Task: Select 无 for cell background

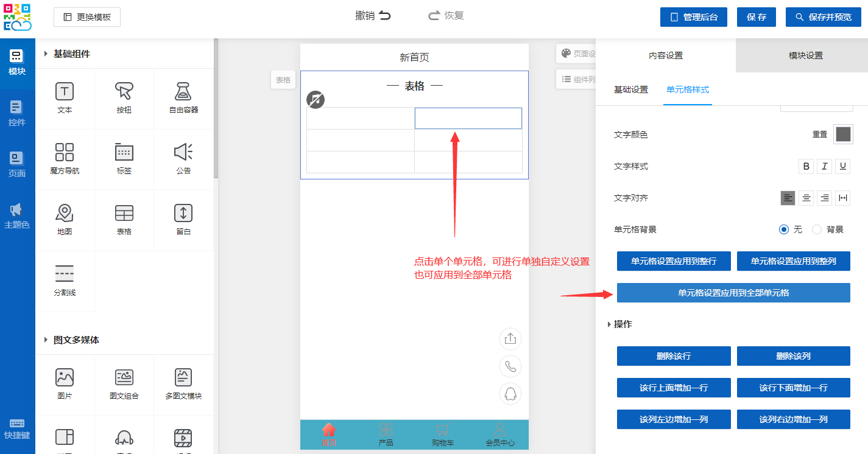Action: click(x=784, y=229)
